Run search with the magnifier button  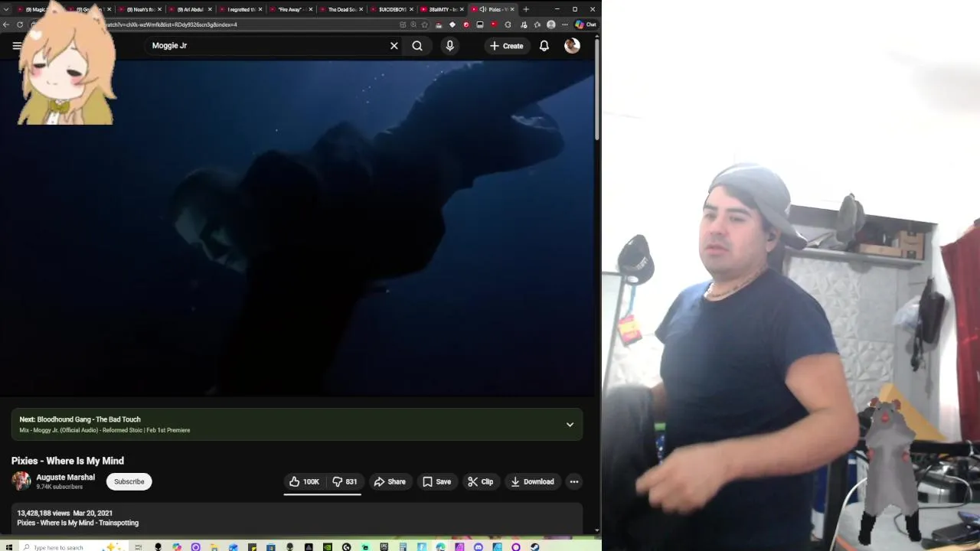[x=417, y=46]
